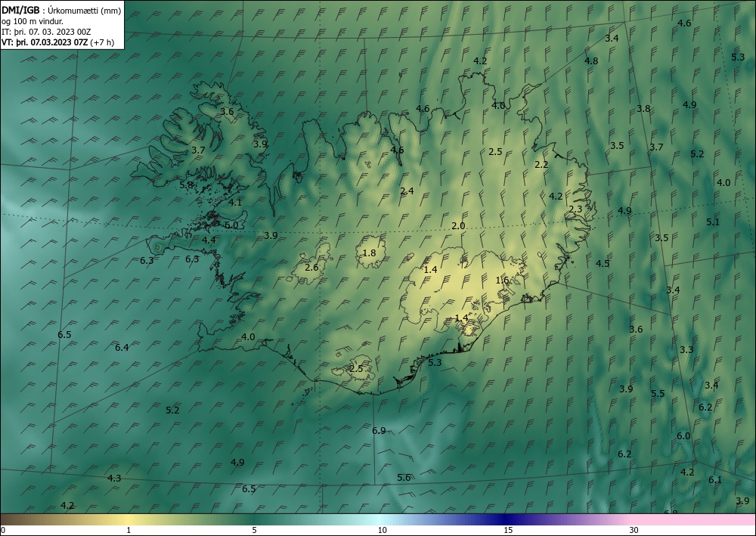Screen dimensions: 756x536
Task: Click the 1.8 value on the Hofsjökull glacier
Action: click(370, 253)
